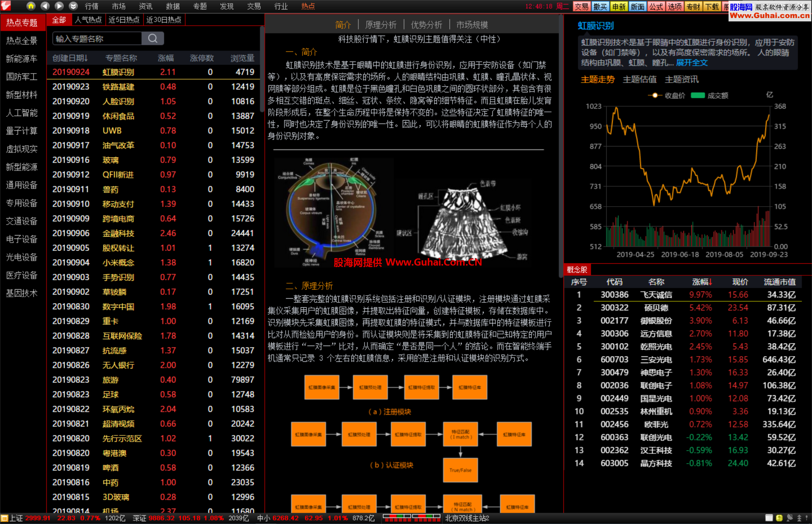Image resolution: width=812 pixels, height=524 pixels.
Task: Switch to the 近5日热点 tab
Action: (124, 20)
